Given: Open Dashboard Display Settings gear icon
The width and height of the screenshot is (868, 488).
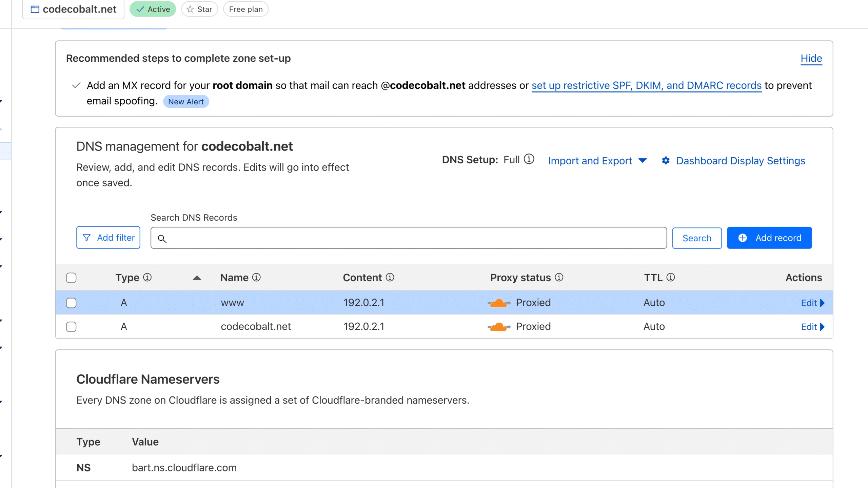Looking at the screenshot, I should (666, 161).
